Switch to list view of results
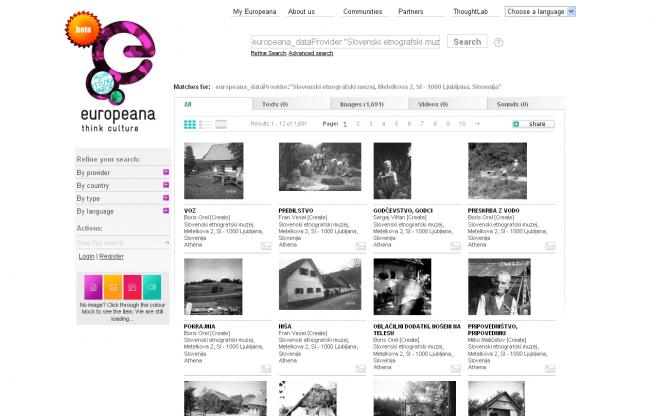 [205, 124]
